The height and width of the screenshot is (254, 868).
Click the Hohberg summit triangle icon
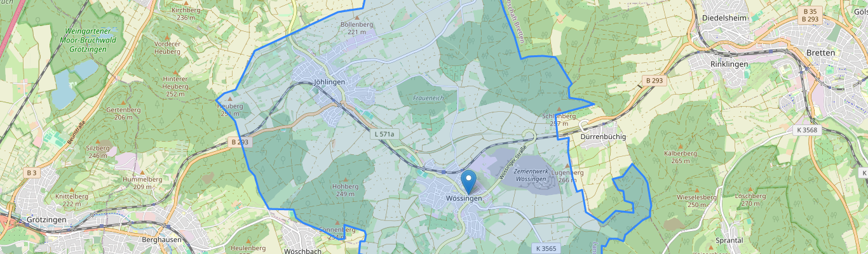(346, 180)
